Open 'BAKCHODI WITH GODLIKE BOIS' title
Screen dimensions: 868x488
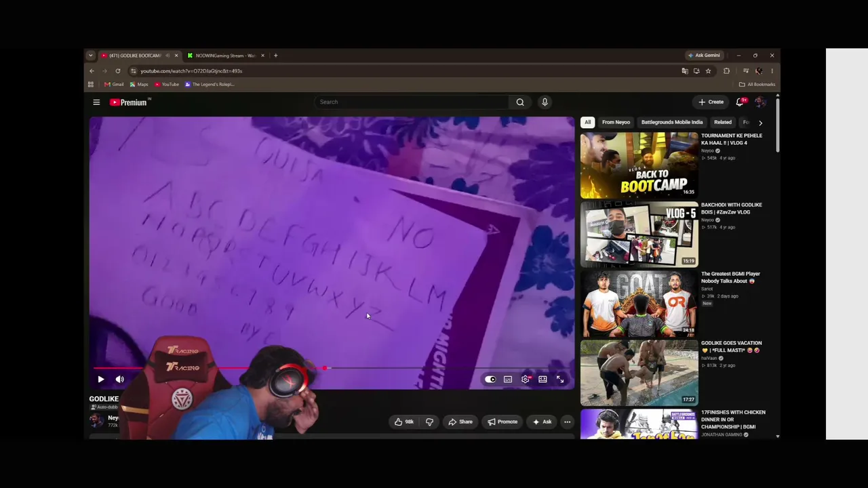pyautogui.click(x=732, y=208)
